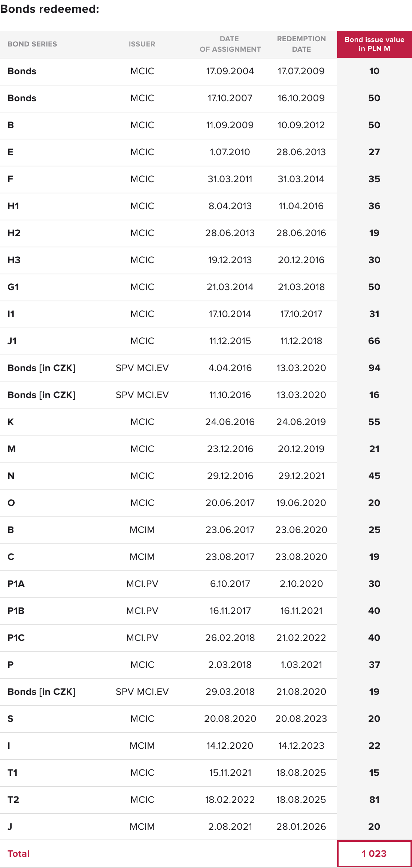
Task: Select the T2 bond series label
Action: [13, 800]
